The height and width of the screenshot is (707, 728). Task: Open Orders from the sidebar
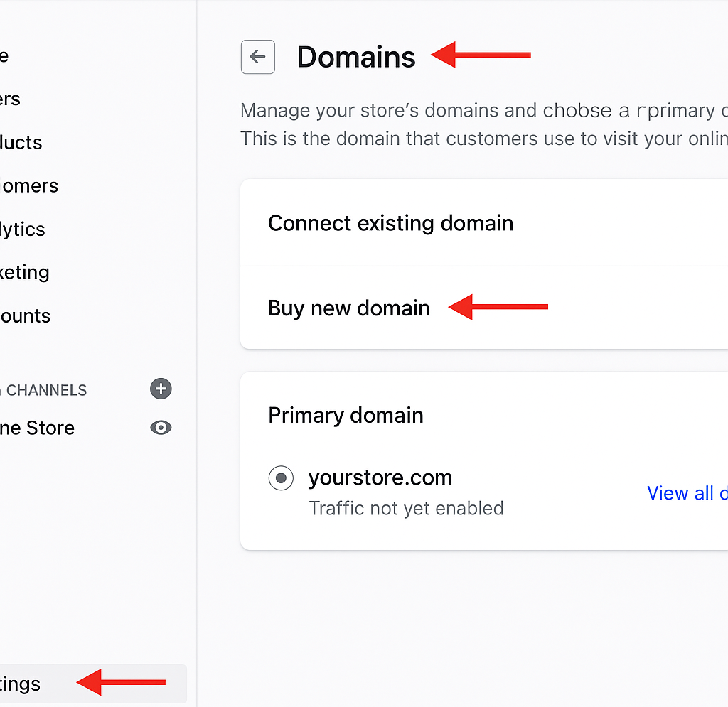point(10,99)
